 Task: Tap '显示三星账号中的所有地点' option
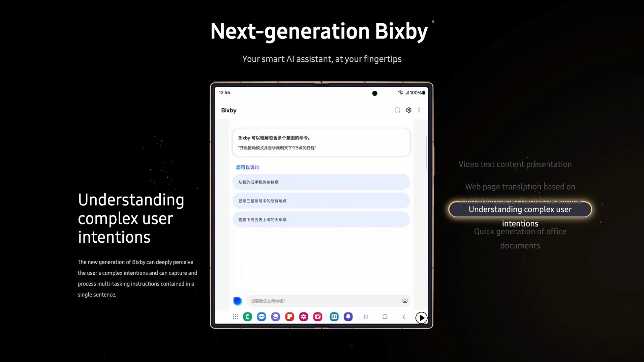coord(322,201)
